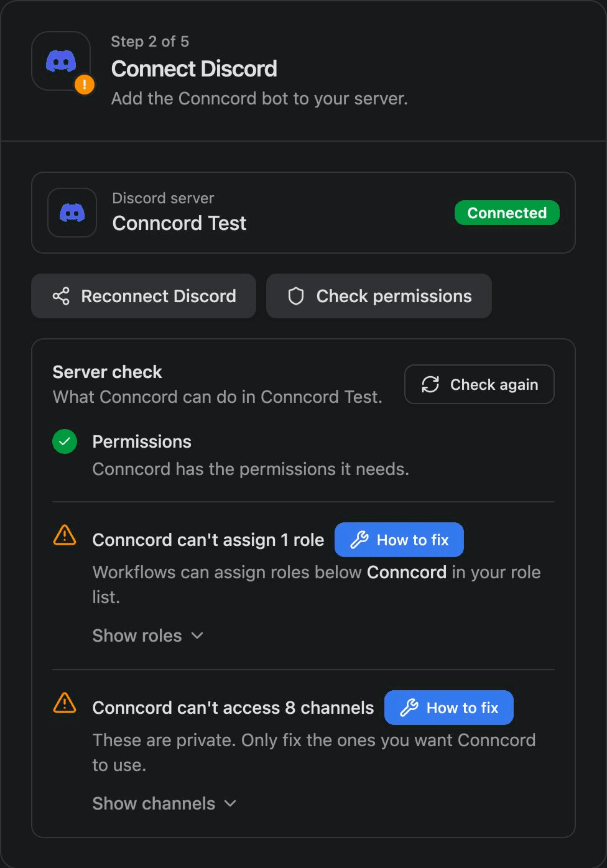Click the orange alert badge on the Discord logo

pos(85,84)
